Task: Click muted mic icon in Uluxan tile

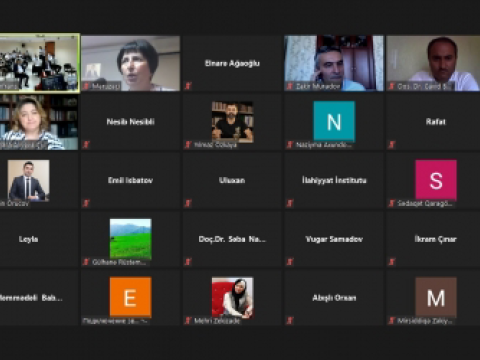Action: 188,203
